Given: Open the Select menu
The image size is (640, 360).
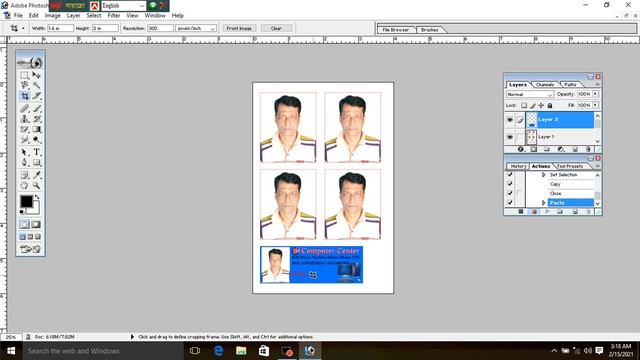Looking at the screenshot, I should [x=93, y=16].
